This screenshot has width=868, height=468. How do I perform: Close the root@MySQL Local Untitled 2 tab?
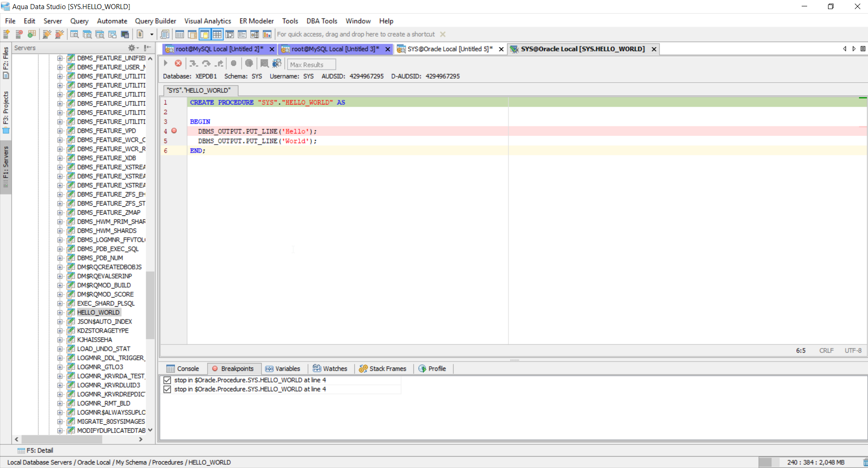272,49
